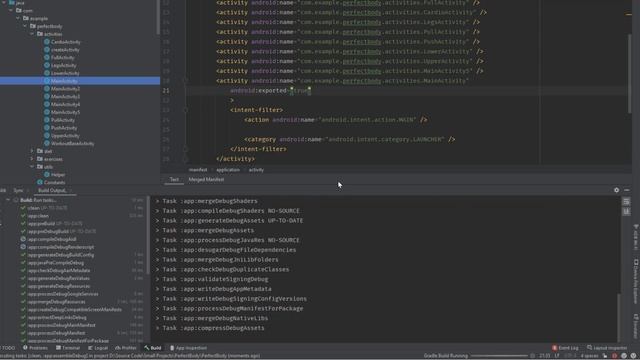Open the Event Log
The image size is (640, 360).
pos(565,348)
